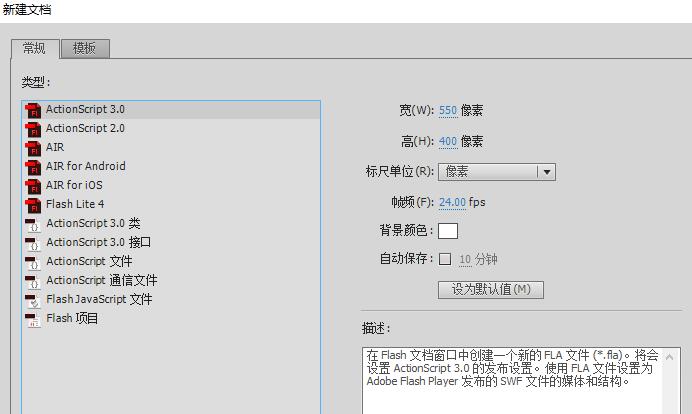Select ActionScript 3.0 接口 entry

point(98,242)
